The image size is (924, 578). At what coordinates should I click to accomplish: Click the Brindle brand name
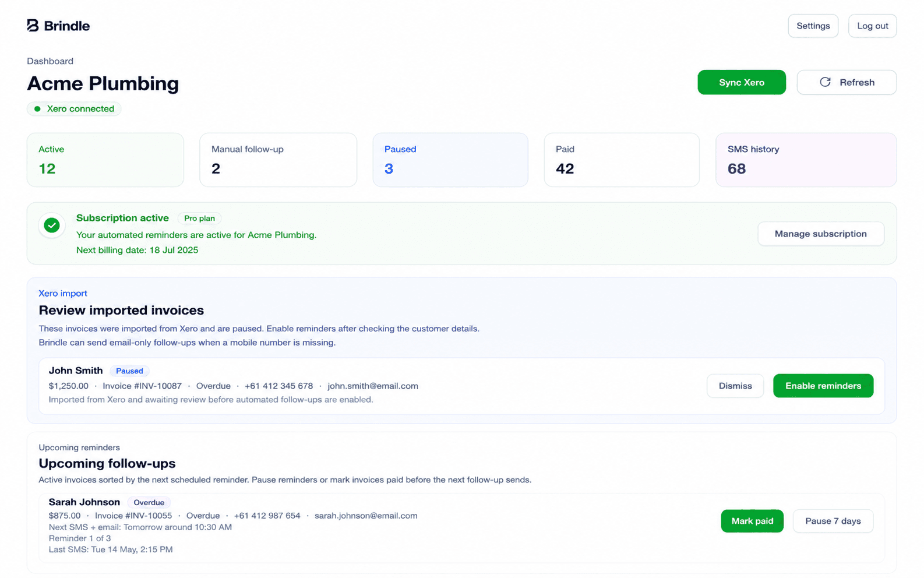pyautogui.click(x=67, y=26)
